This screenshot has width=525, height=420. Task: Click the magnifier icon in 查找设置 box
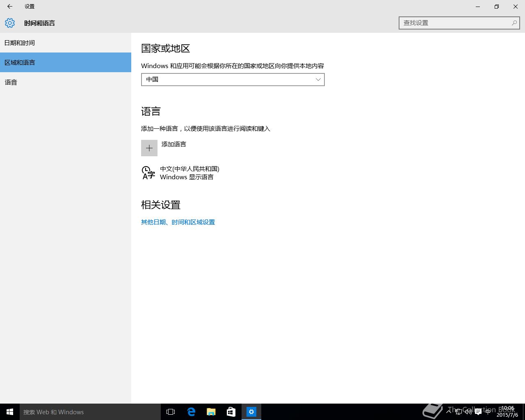514,23
